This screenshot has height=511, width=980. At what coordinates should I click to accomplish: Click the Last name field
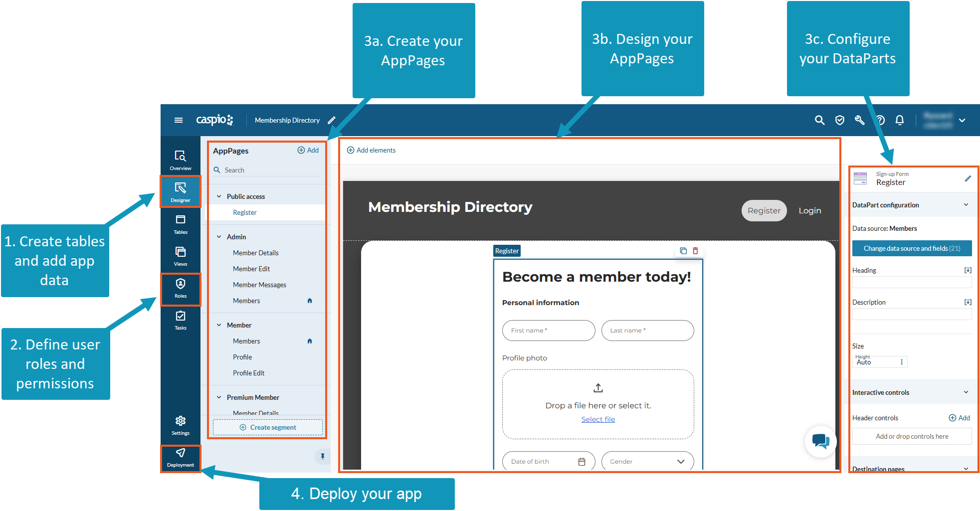click(x=647, y=331)
